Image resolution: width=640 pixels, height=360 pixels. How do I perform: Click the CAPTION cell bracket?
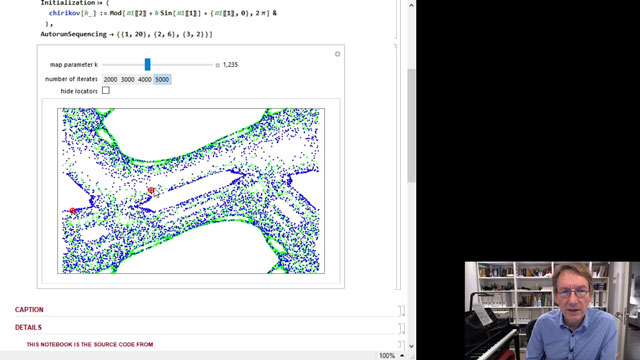click(x=402, y=311)
